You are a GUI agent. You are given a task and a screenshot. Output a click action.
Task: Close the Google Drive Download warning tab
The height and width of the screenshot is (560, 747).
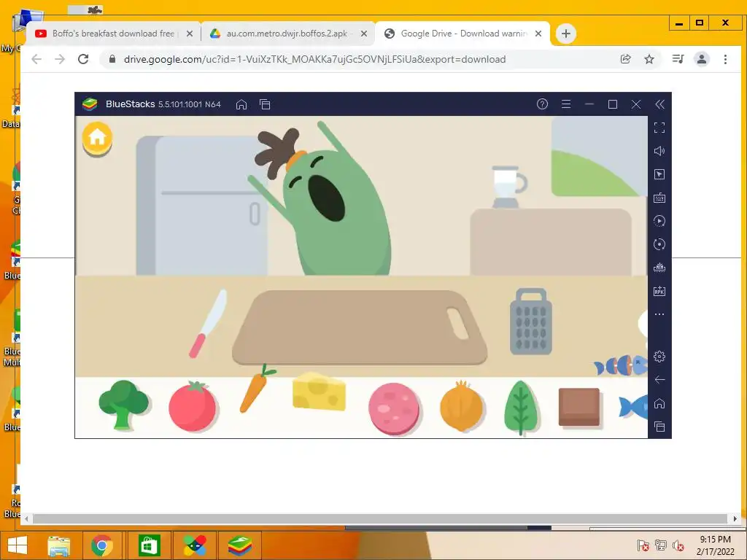tap(538, 34)
